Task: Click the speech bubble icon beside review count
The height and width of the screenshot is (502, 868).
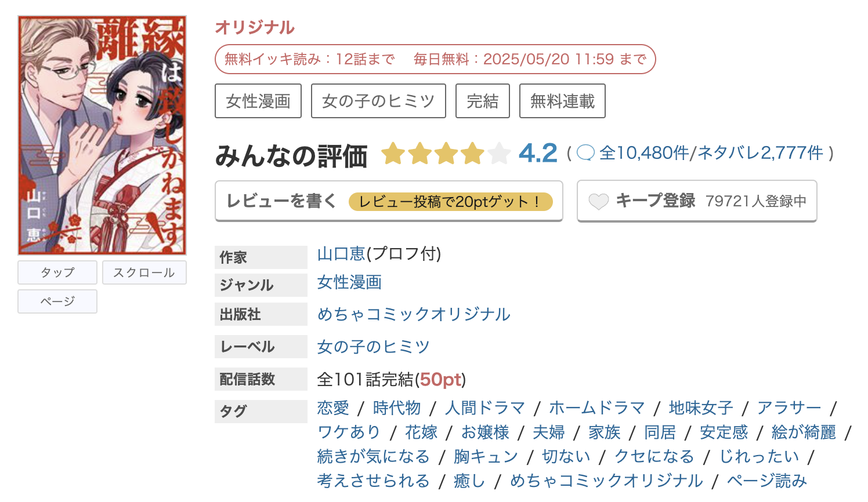Action: 588,152
